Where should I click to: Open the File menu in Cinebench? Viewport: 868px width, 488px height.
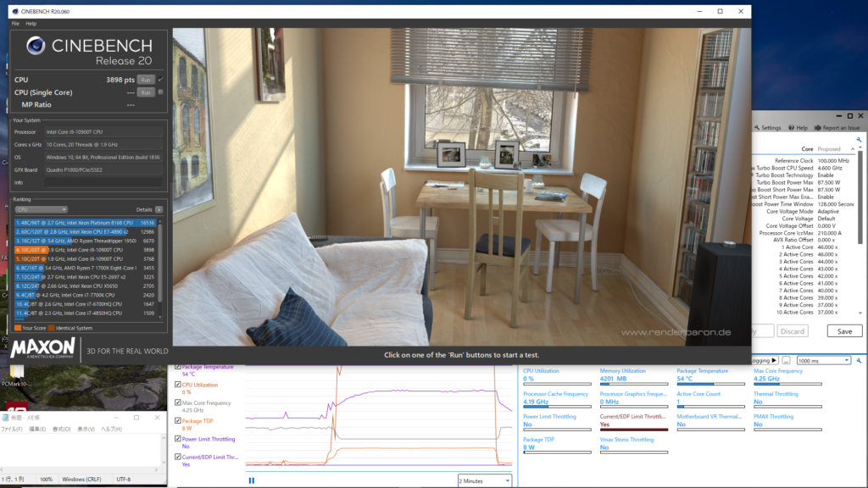[x=15, y=24]
